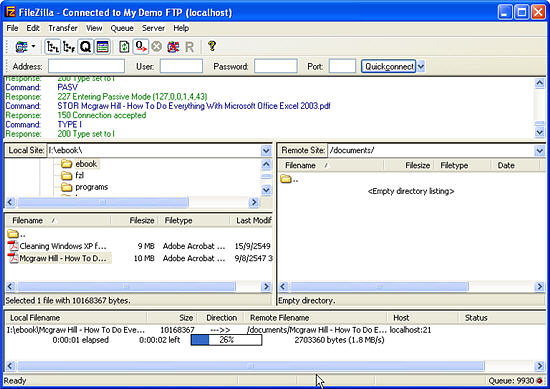Expand the Remote Site path dropdown
Viewport: 550px width, 389px height.
point(539,150)
